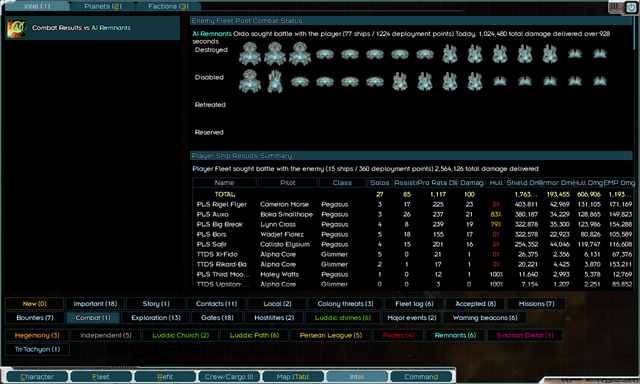Sort results by Assists column header
Image resolution: width=640 pixels, height=384 pixels.
coord(406,183)
